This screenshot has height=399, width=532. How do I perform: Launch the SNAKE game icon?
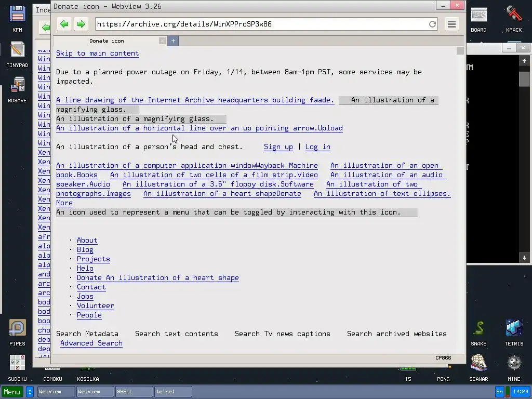[x=478, y=333]
